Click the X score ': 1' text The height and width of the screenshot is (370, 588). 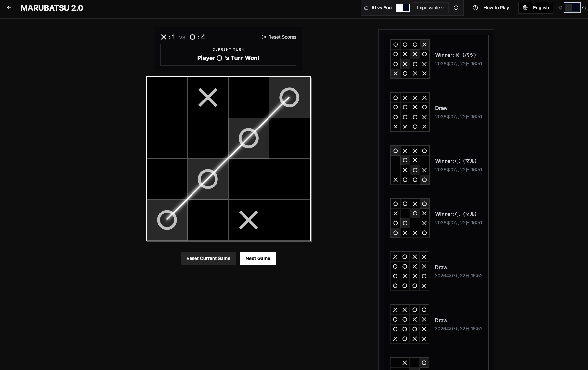click(172, 37)
